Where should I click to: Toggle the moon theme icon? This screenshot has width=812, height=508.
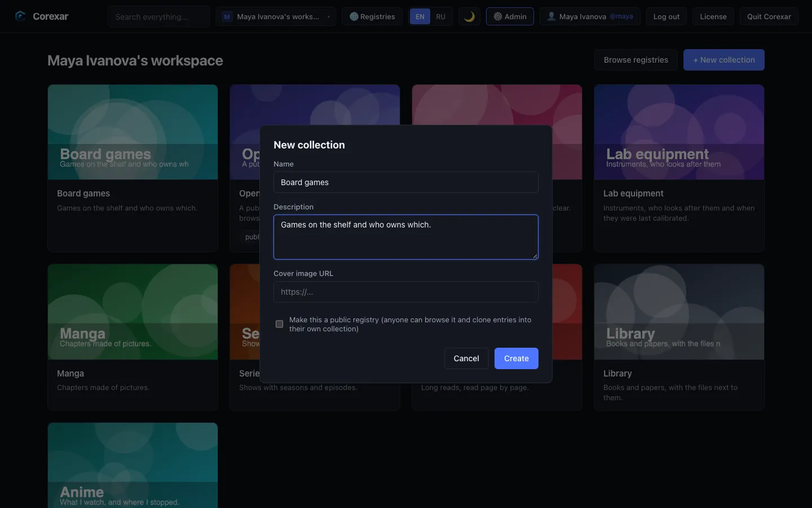click(x=469, y=17)
